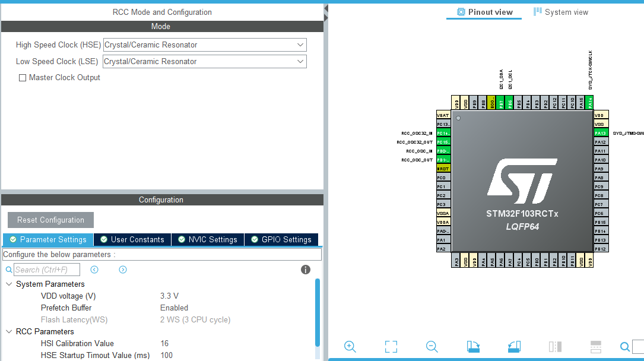Screen dimensions: 644x361
Task: Click pin PB11 on chip bottom
Action: tap(572, 261)
